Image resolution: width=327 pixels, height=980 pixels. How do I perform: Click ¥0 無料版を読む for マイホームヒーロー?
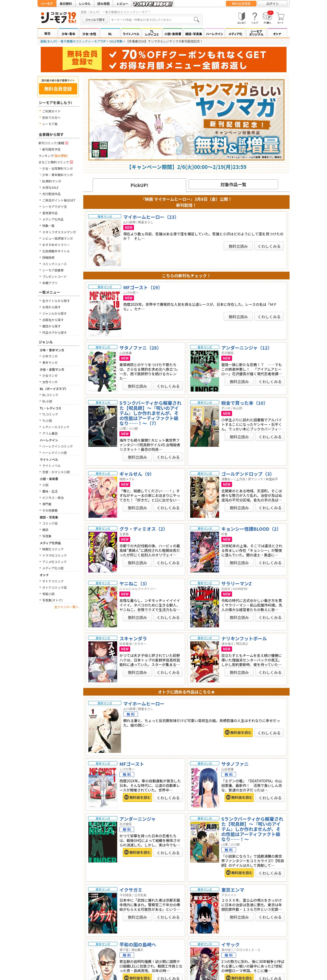[238, 732]
